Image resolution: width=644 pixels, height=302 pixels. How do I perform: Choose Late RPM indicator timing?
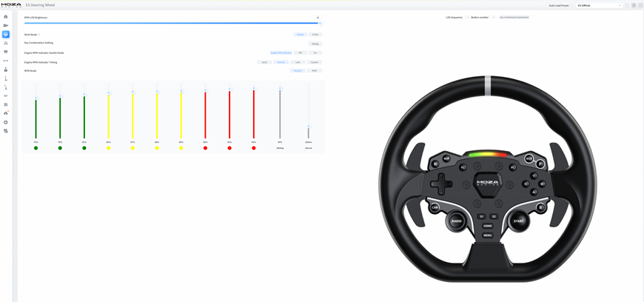pyautogui.click(x=298, y=62)
